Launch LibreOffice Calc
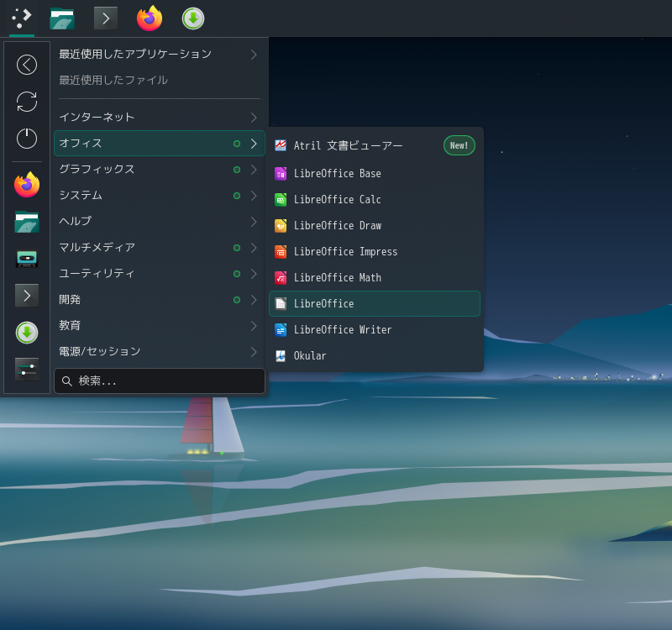Image resolution: width=672 pixels, height=630 pixels. pyautogui.click(x=375, y=200)
